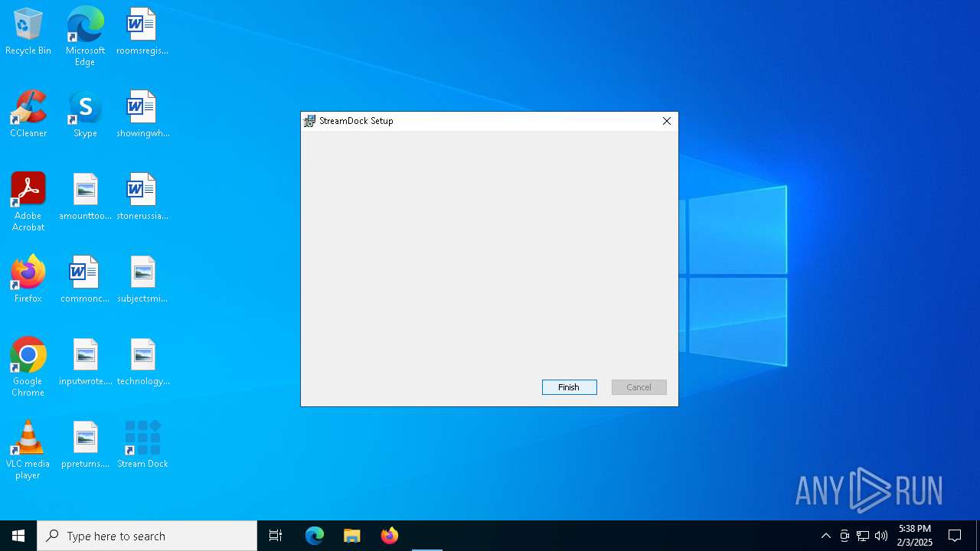Select the CCleaner desktop shortcut
Viewport: 980px width, 551px height.
28,114
